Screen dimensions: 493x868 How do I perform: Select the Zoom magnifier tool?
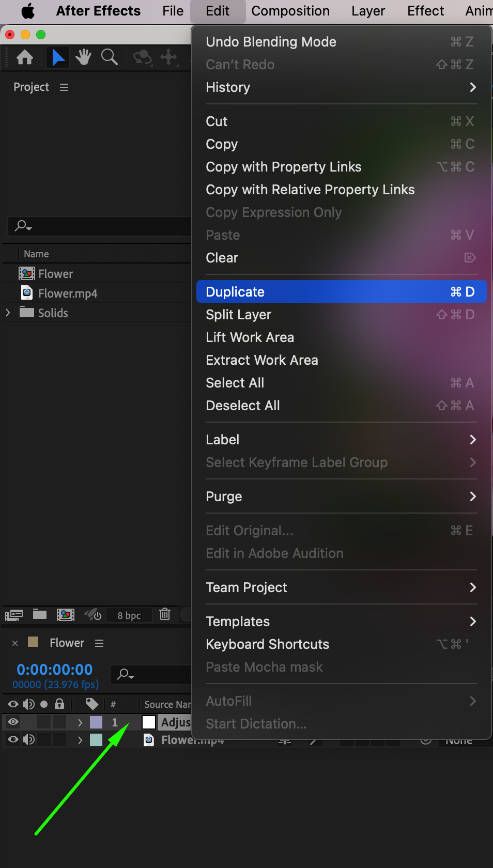coord(109,57)
